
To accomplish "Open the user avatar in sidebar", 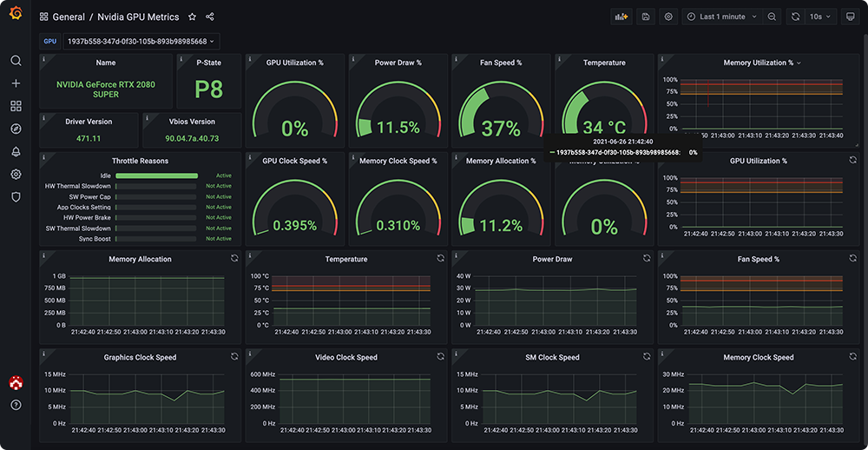I will (x=16, y=382).
